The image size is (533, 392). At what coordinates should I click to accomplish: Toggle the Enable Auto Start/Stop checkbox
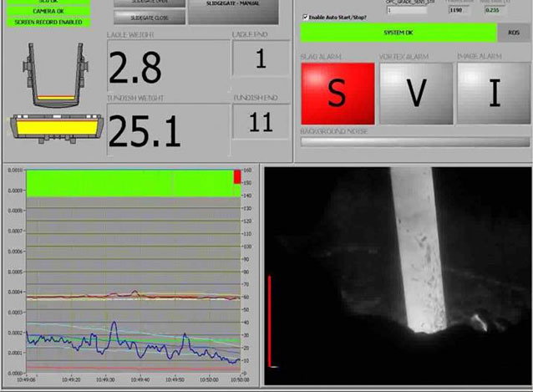tap(305, 17)
